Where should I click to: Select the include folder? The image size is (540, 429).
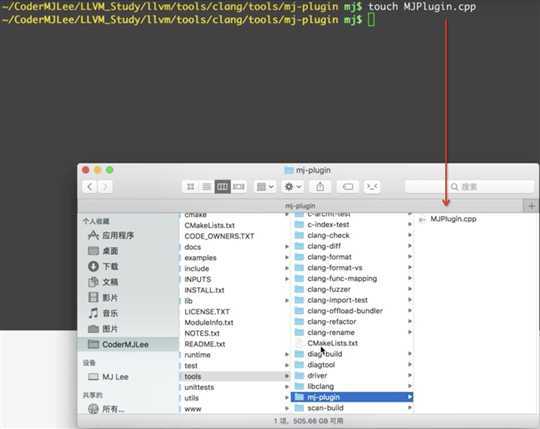click(197, 269)
